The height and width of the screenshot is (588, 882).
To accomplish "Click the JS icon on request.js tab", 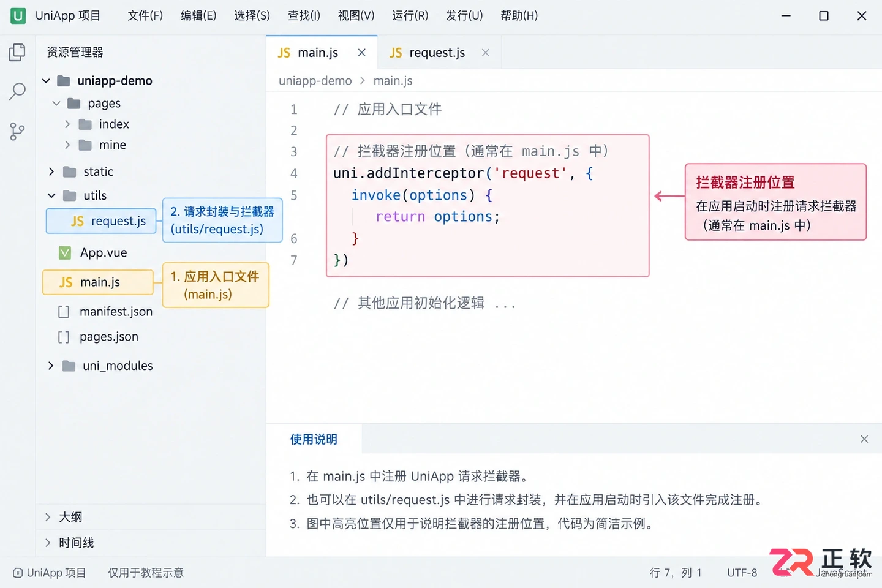I will (396, 53).
